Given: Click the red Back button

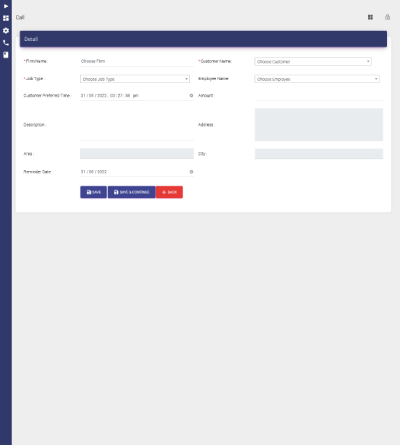Looking at the screenshot, I should point(169,192).
